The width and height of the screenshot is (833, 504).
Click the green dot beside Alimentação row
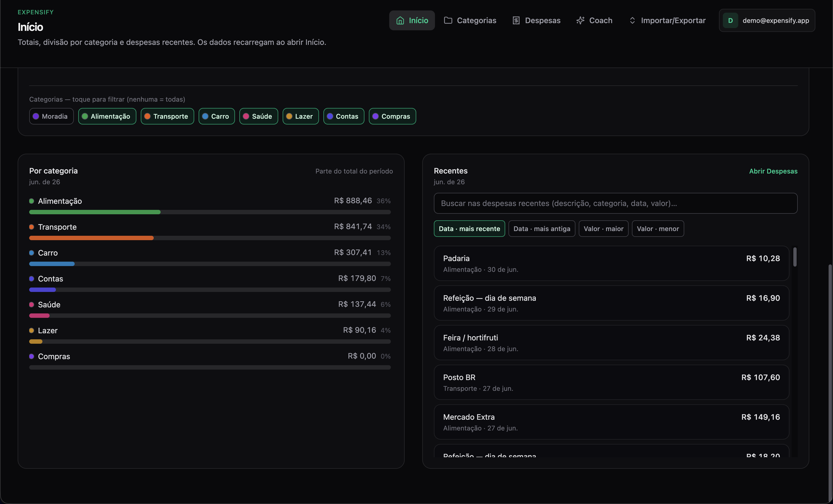(x=31, y=201)
